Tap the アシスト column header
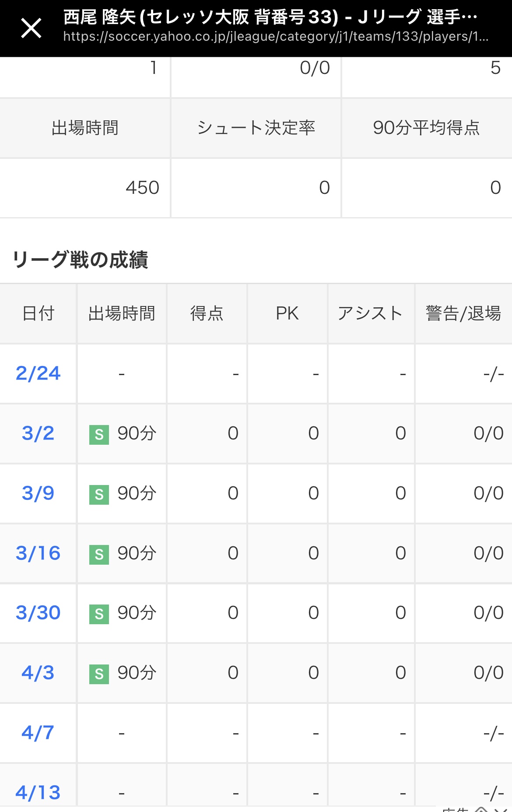This screenshot has height=812, width=512. (371, 313)
